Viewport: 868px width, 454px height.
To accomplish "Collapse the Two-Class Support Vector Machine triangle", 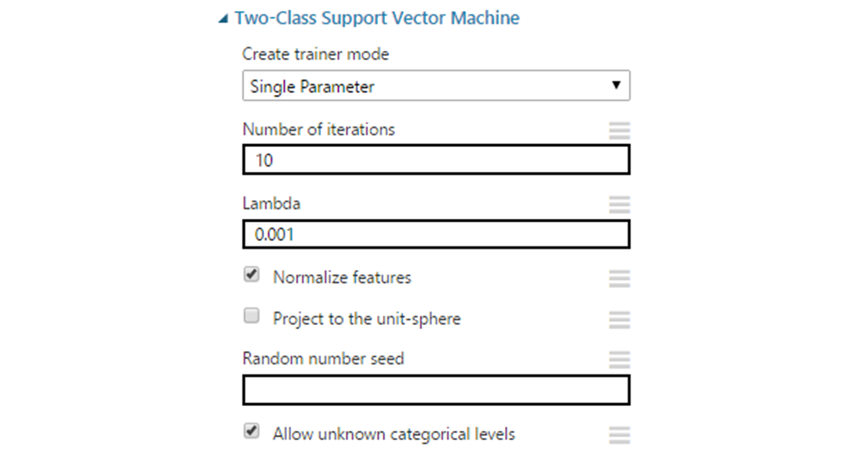I will coord(224,20).
